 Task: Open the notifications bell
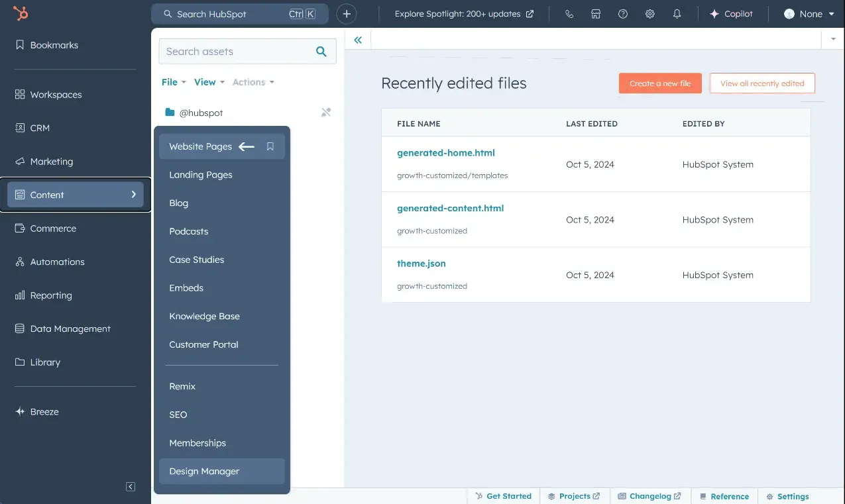pos(677,14)
